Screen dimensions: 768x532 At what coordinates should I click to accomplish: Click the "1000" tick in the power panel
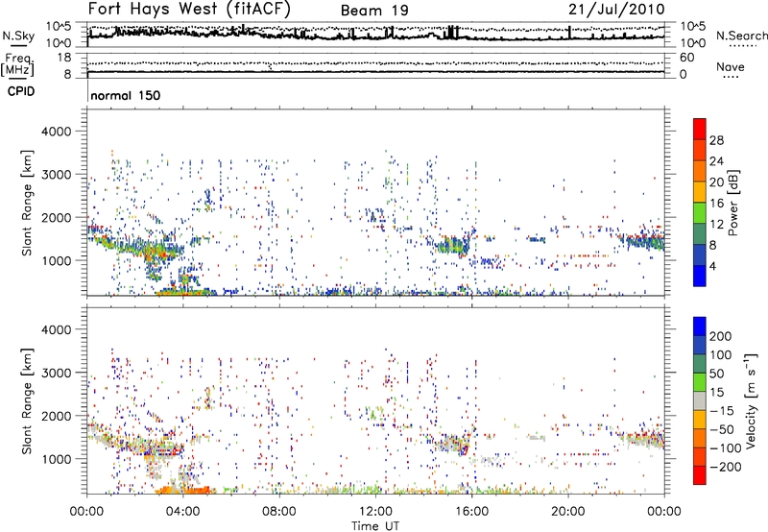tap(56, 260)
